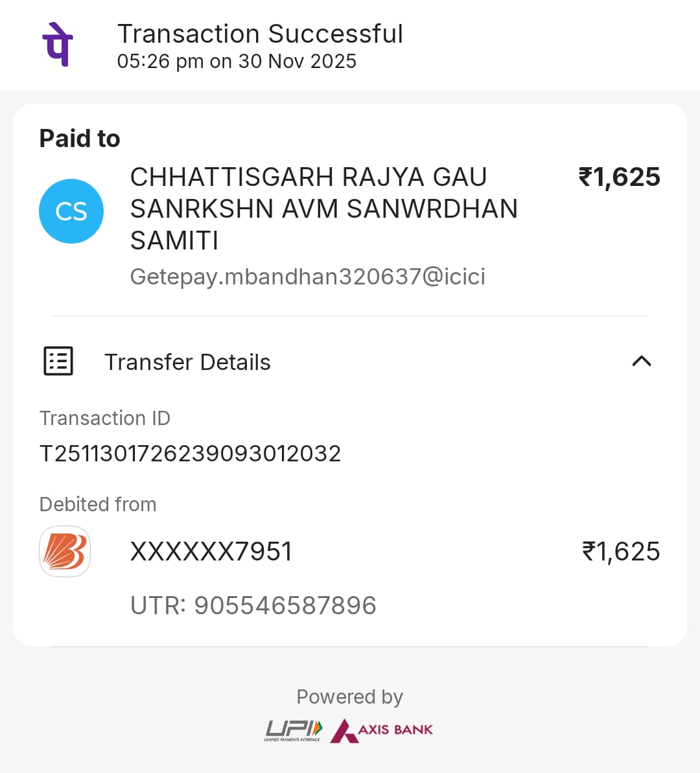Tap the masked account number XXXXXX7951

click(x=211, y=552)
